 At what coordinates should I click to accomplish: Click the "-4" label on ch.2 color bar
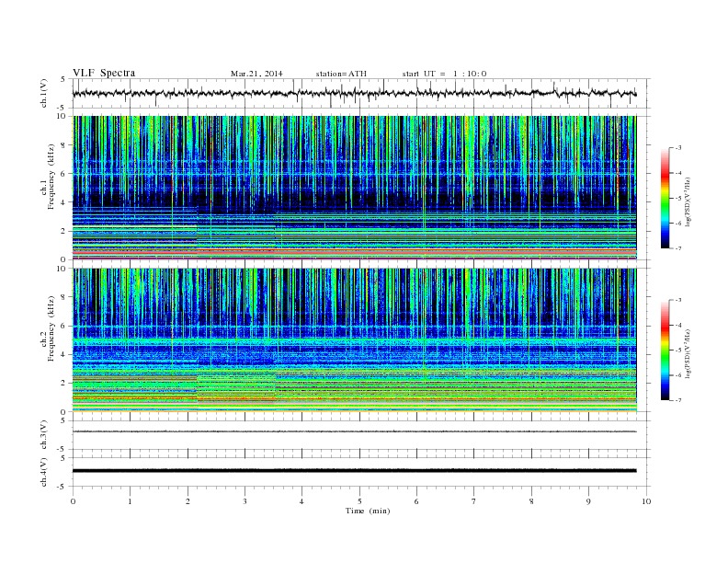(678, 325)
